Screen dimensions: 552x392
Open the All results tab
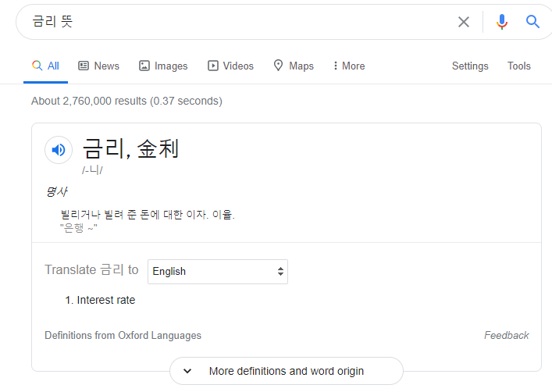point(46,66)
